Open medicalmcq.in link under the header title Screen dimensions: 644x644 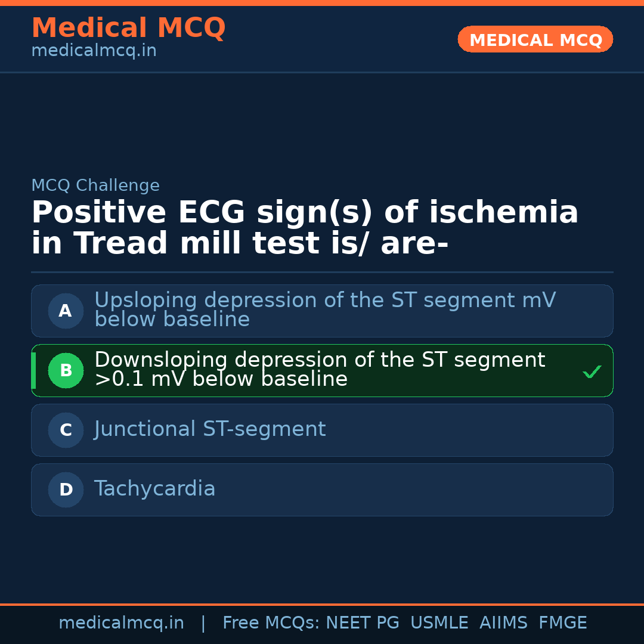[94, 51]
